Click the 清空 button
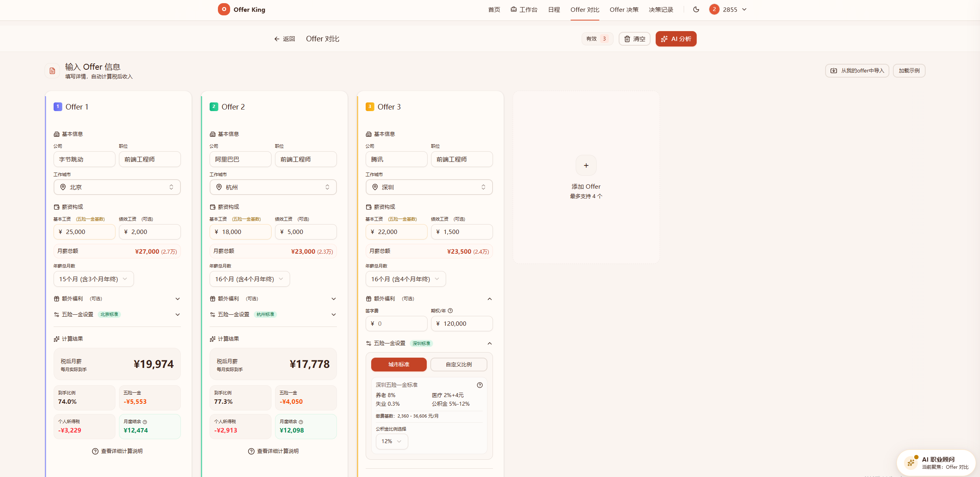Viewport: 980px width, 477px height. point(634,39)
